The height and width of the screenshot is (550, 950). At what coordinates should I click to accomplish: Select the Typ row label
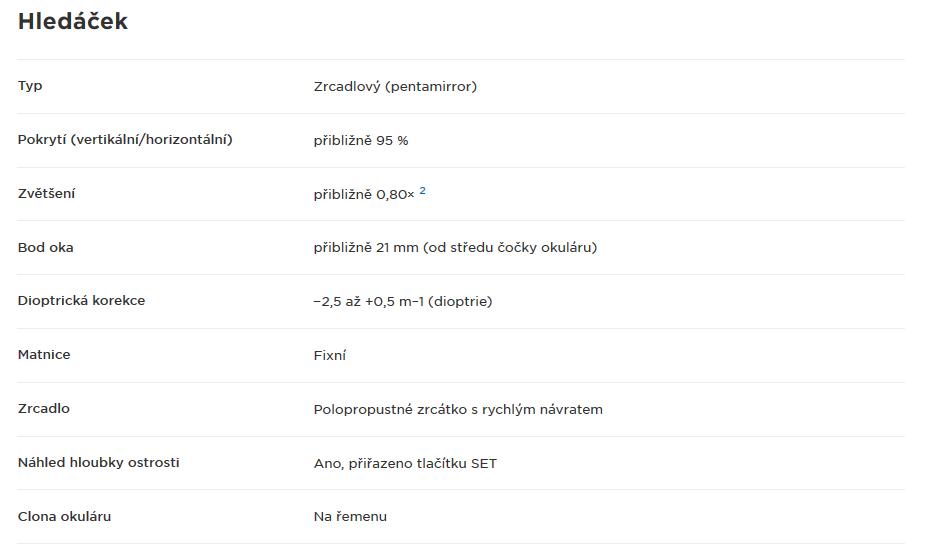[30, 85]
